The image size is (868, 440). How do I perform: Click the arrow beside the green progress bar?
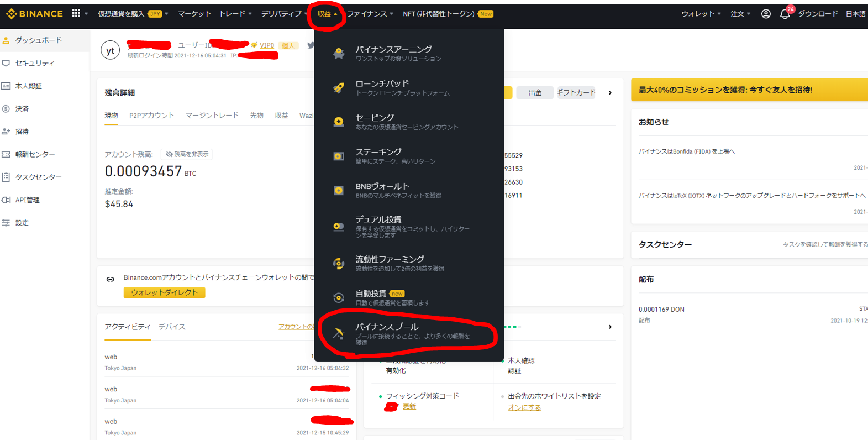[610, 327]
